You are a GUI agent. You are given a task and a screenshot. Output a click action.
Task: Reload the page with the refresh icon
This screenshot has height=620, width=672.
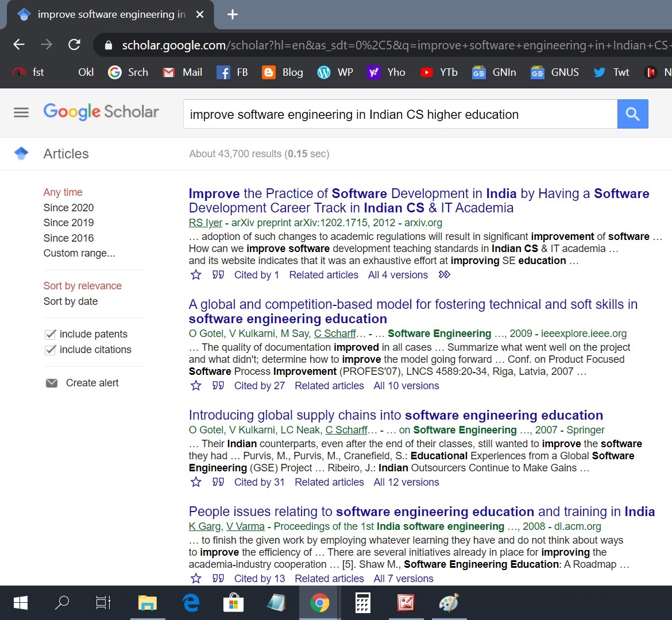tap(74, 45)
